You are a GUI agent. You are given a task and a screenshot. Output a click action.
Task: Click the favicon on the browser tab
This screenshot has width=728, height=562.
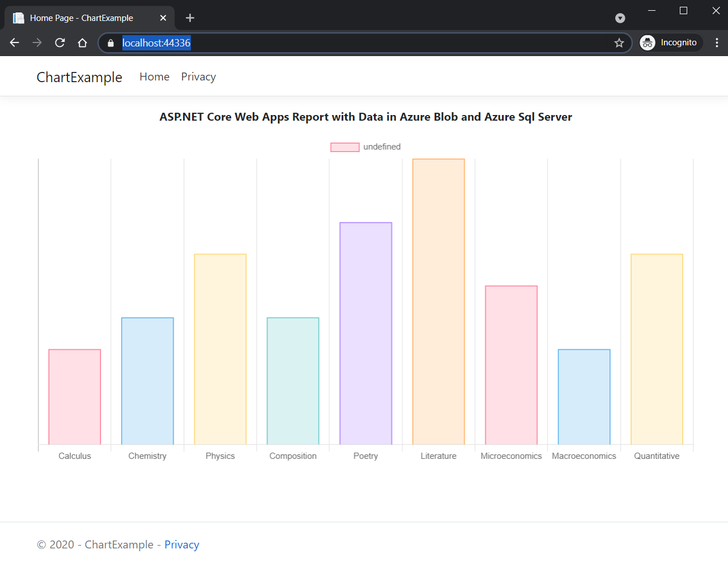click(x=19, y=18)
